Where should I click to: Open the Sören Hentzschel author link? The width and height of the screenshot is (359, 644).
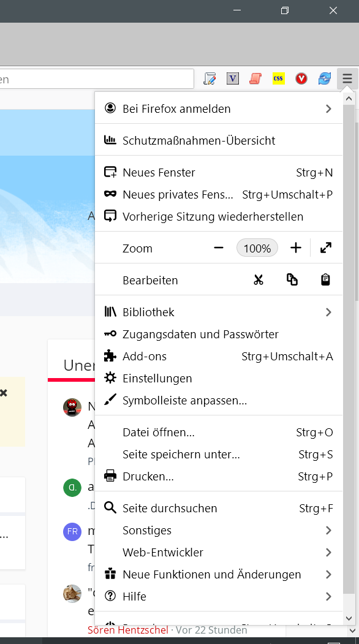(128, 630)
